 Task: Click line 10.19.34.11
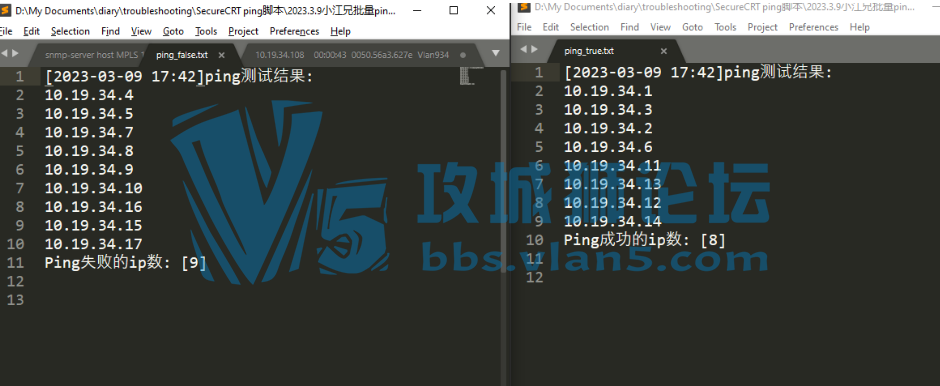[613, 165]
